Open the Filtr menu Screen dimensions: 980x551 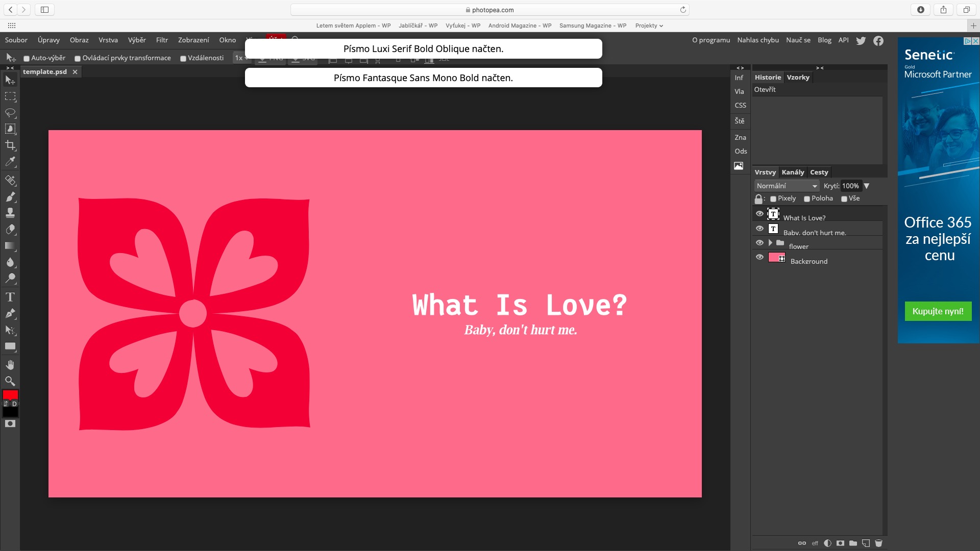point(162,40)
